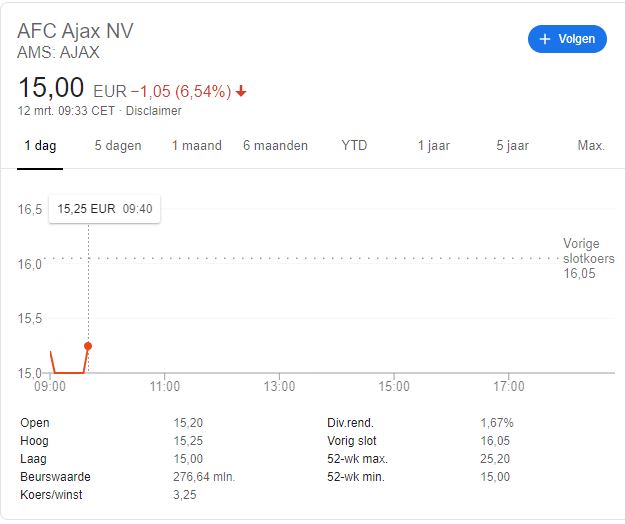The width and height of the screenshot is (625, 524).
Task: Click the 11:00 time axis label
Action: [165, 386]
